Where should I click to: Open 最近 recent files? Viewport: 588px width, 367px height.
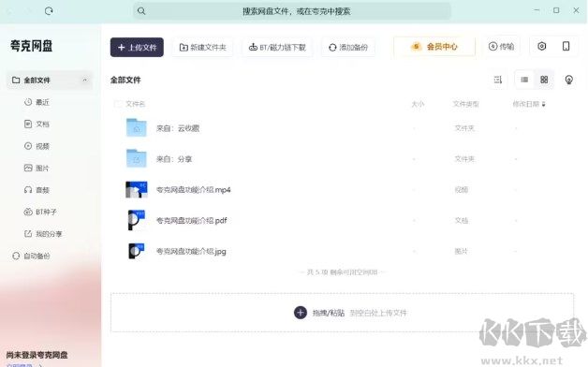click(42, 102)
